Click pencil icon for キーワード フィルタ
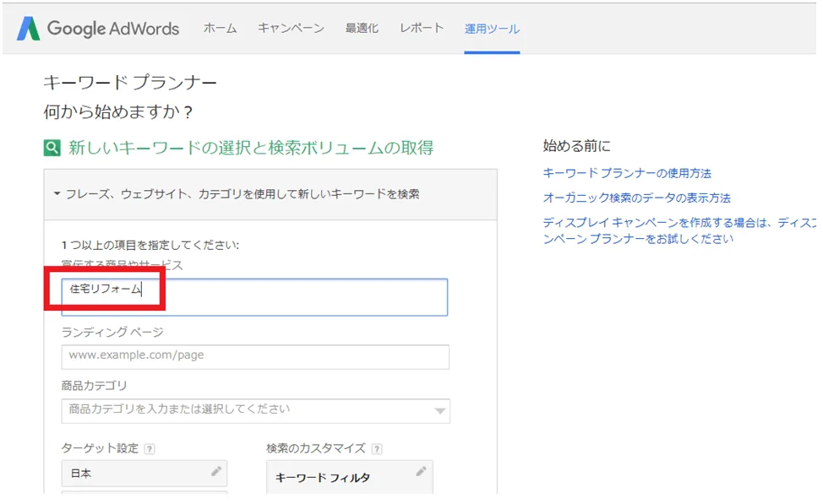Viewport: 823px width, 504px height. (x=421, y=471)
